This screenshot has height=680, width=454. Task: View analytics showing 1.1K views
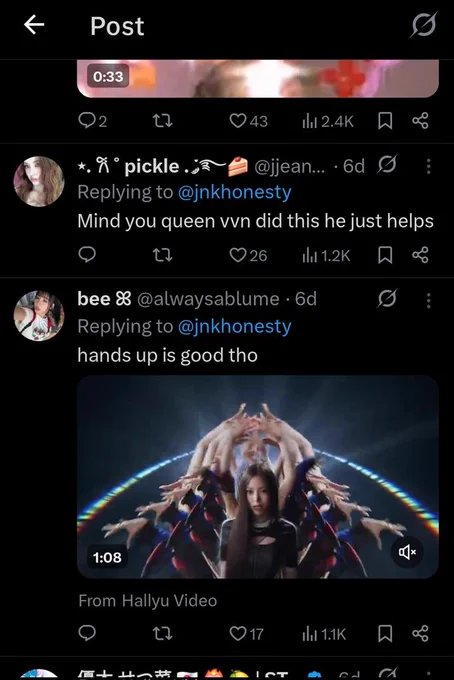324,634
